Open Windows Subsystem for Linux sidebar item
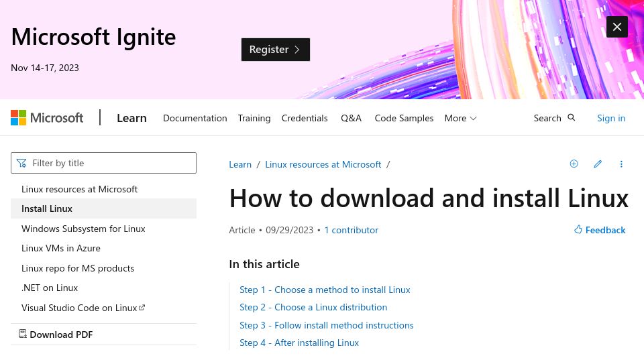The width and height of the screenshot is (644, 362). [x=83, y=229]
